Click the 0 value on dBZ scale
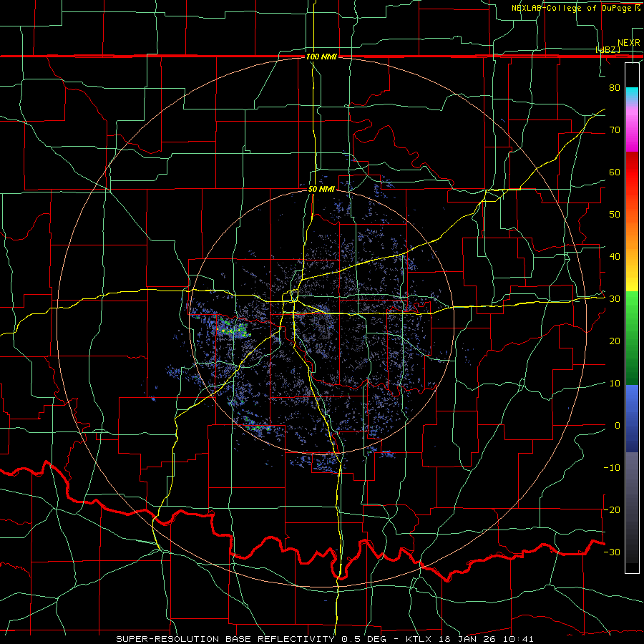Screen dimensions: 644x644 [618, 426]
